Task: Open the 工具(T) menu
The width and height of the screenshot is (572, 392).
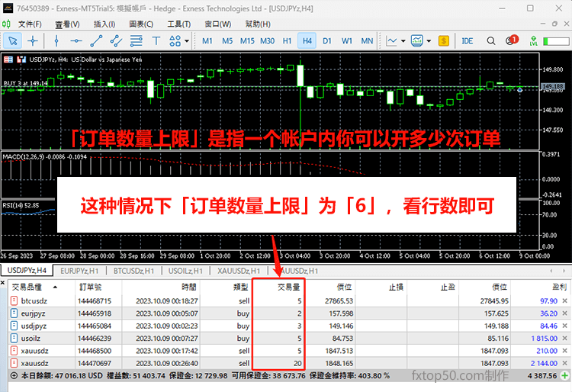Action: click(x=178, y=24)
